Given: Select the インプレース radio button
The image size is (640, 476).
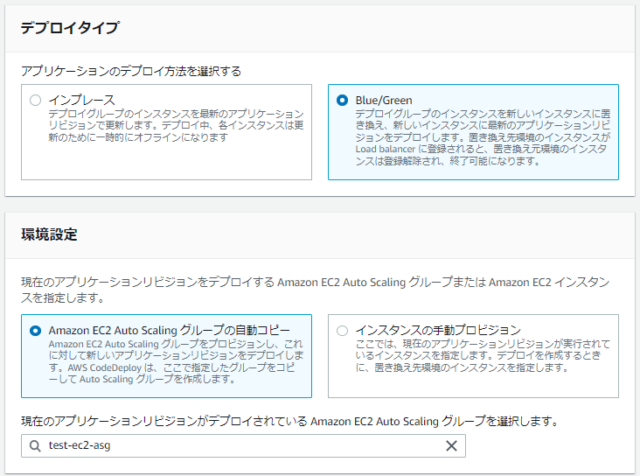Looking at the screenshot, I should pos(36,100).
